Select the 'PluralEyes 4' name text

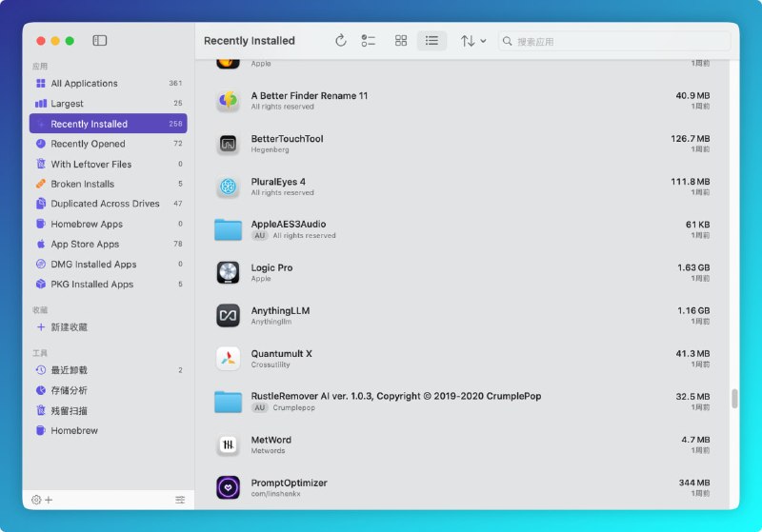point(278,182)
